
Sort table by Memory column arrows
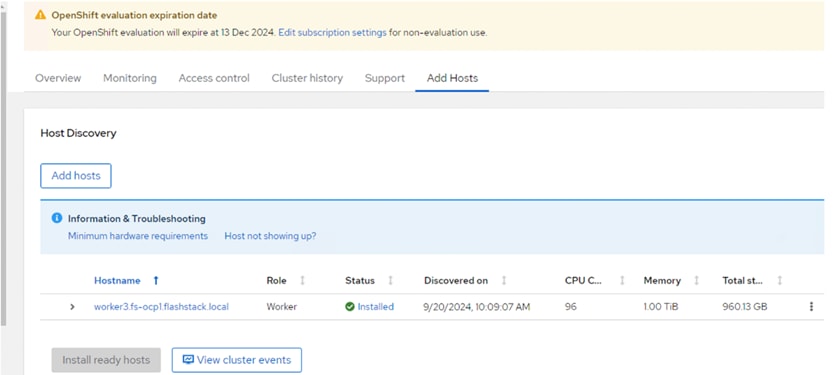point(696,280)
